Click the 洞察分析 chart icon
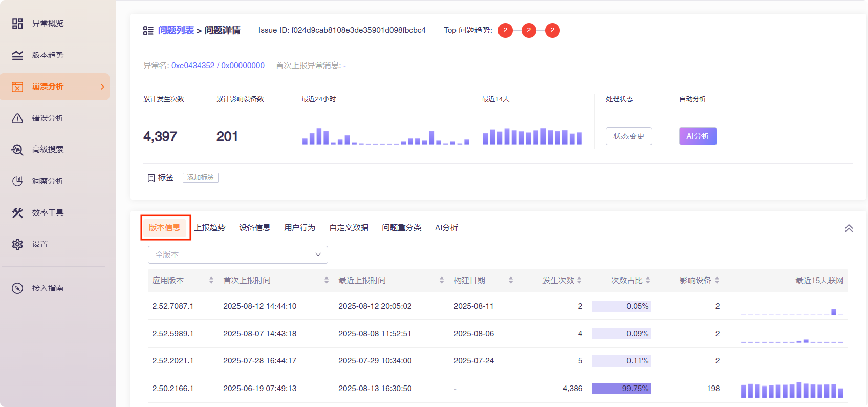Image resolution: width=868 pixels, height=407 pixels. (17, 181)
